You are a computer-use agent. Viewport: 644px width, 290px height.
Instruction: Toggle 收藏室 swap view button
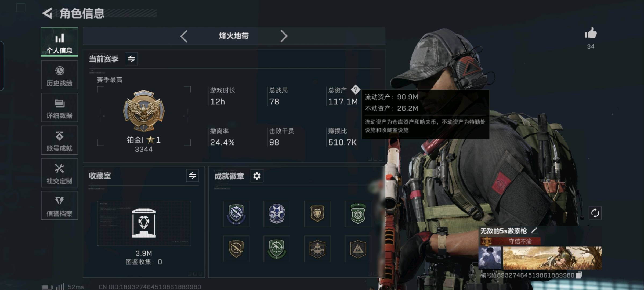coord(193,176)
